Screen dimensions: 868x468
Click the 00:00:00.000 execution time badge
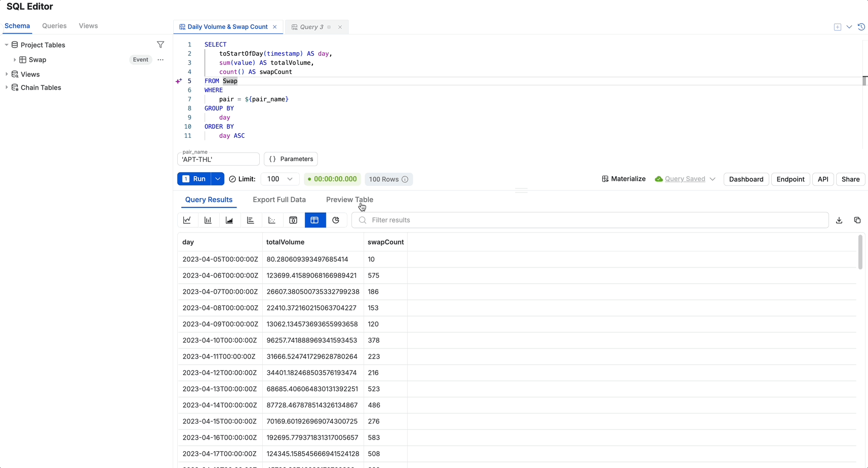coord(332,179)
